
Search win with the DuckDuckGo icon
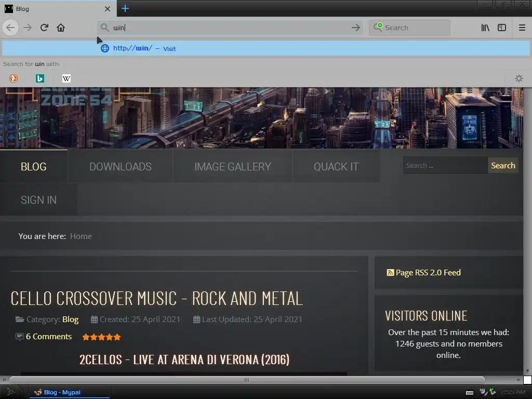click(13, 78)
